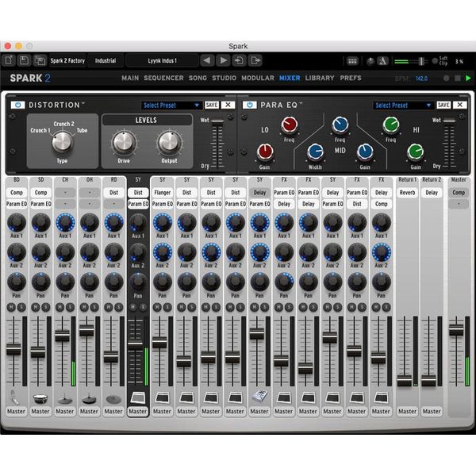Image resolution: width=476 pixels, height=476 pixels.
Task: Click the Industrial style field
Action: coord(106,61)
